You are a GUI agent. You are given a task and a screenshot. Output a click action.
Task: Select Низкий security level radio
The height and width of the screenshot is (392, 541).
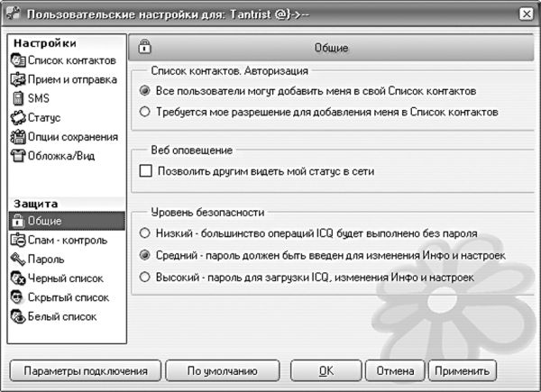(144, 233)
